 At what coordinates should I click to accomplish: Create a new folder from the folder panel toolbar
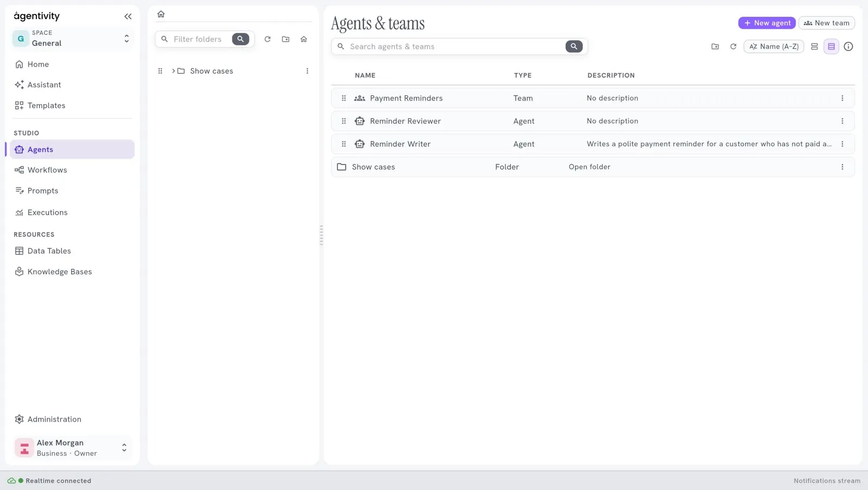pos(285,39)
